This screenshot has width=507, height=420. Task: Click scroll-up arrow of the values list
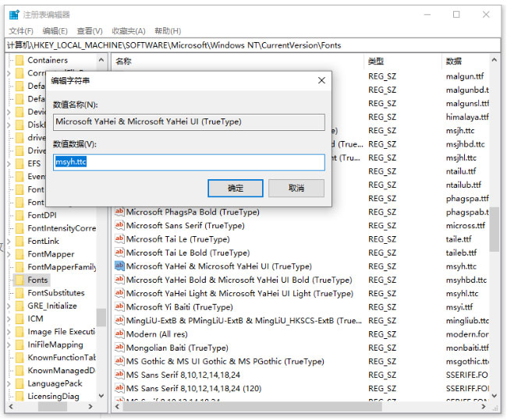pyautogui.click(x=494, y=60)
